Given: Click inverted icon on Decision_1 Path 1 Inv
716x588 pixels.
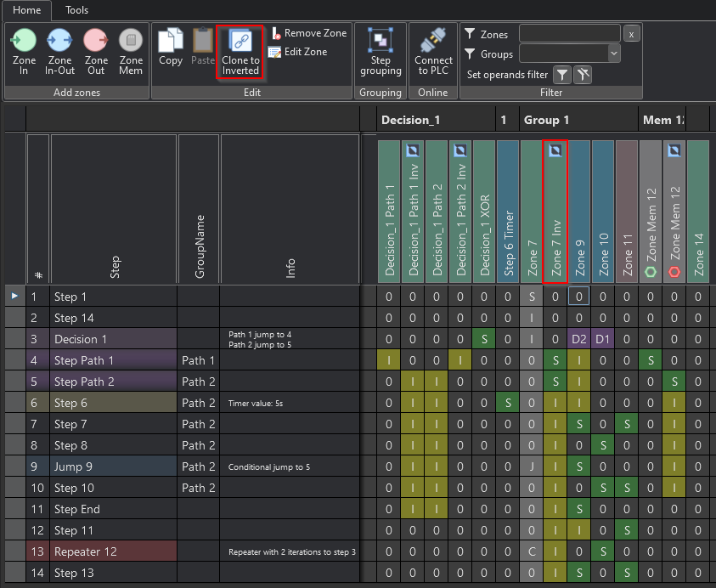Looking at the screenshot, I should pyautogui.click(x=413, y=150).
